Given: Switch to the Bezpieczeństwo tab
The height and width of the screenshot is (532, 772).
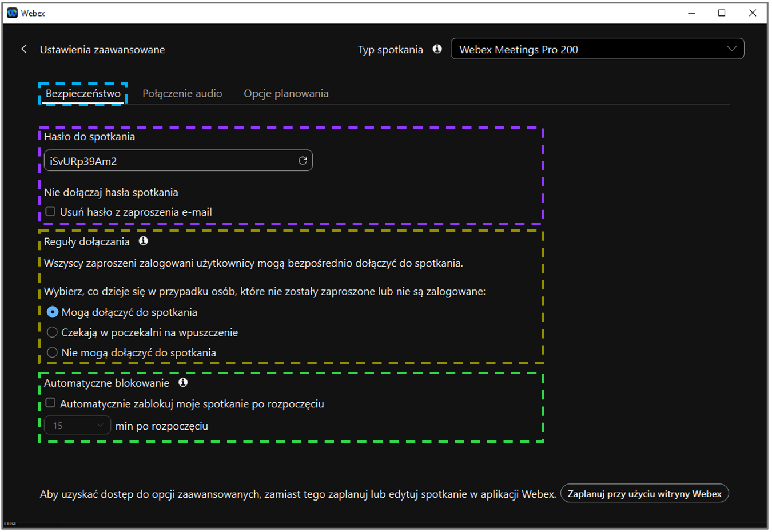Looking at the screenshot, I should pos(83,93).
